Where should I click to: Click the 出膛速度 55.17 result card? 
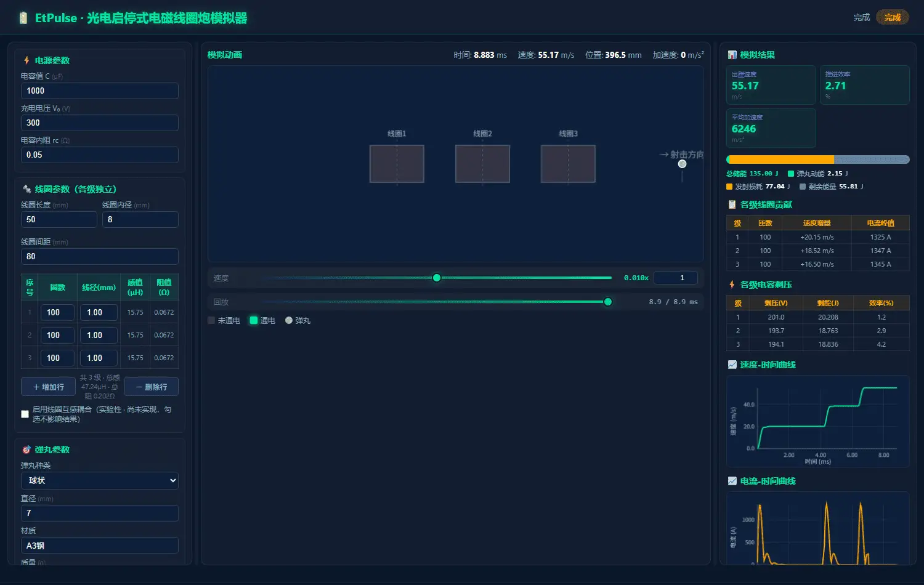coord(771,85)
